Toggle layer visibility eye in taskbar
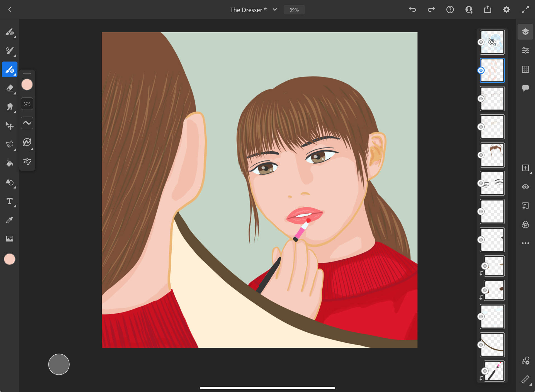This screenshot has height=392, width=535. (525, 187)
